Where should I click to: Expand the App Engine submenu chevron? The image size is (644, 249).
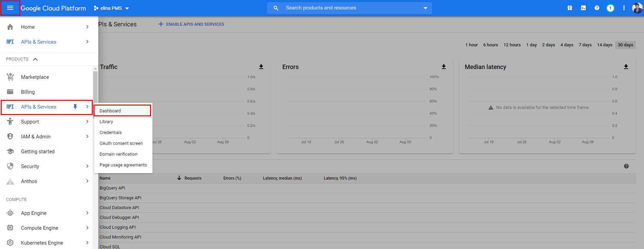pyautogui.click(x=87, y=213)
